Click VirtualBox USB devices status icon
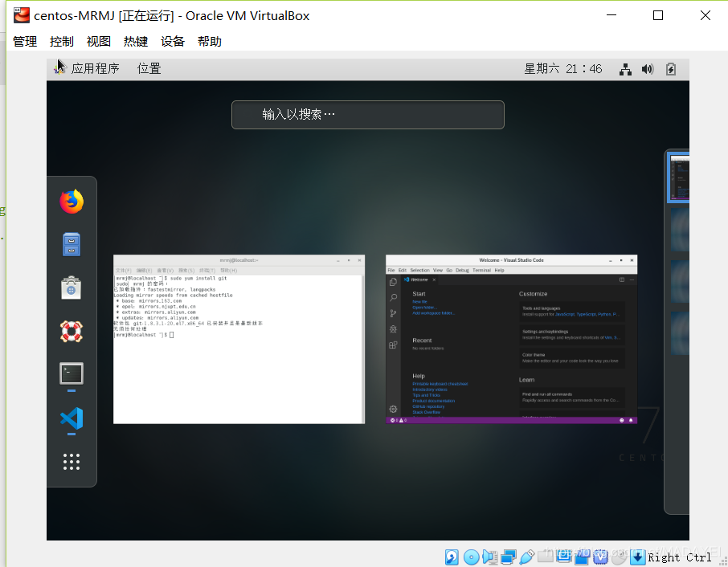 [526, 557]
